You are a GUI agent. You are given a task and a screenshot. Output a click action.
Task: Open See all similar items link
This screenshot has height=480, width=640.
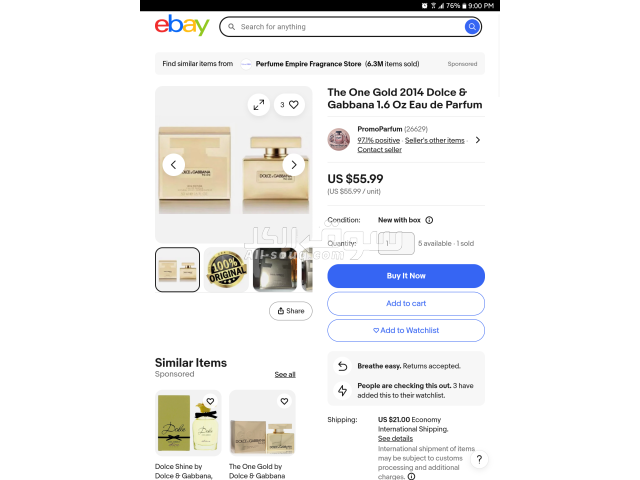[x=285, y=374]
